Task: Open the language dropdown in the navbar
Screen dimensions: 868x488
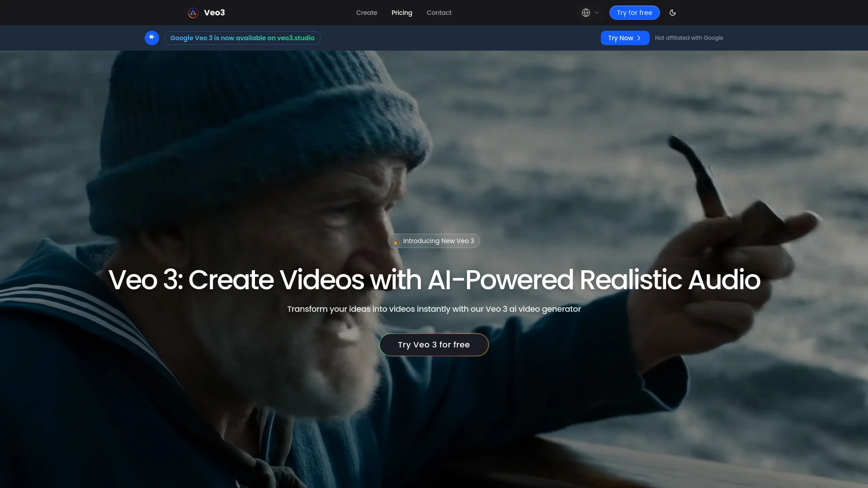Action: click(590, 13)
